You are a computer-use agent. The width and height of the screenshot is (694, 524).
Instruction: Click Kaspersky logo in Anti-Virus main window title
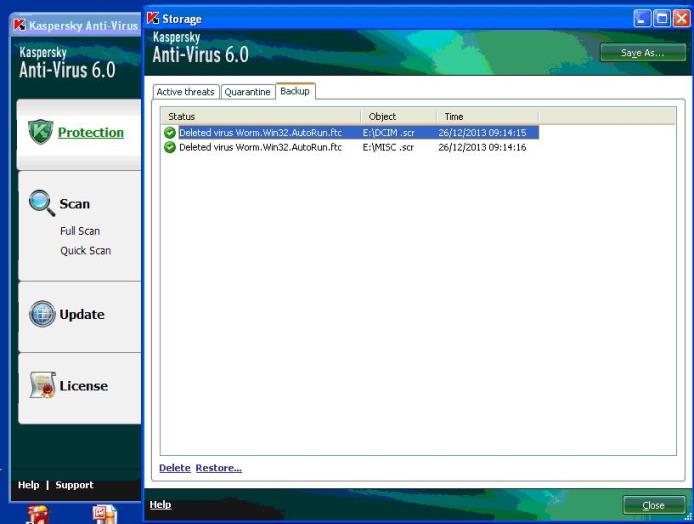19,25
